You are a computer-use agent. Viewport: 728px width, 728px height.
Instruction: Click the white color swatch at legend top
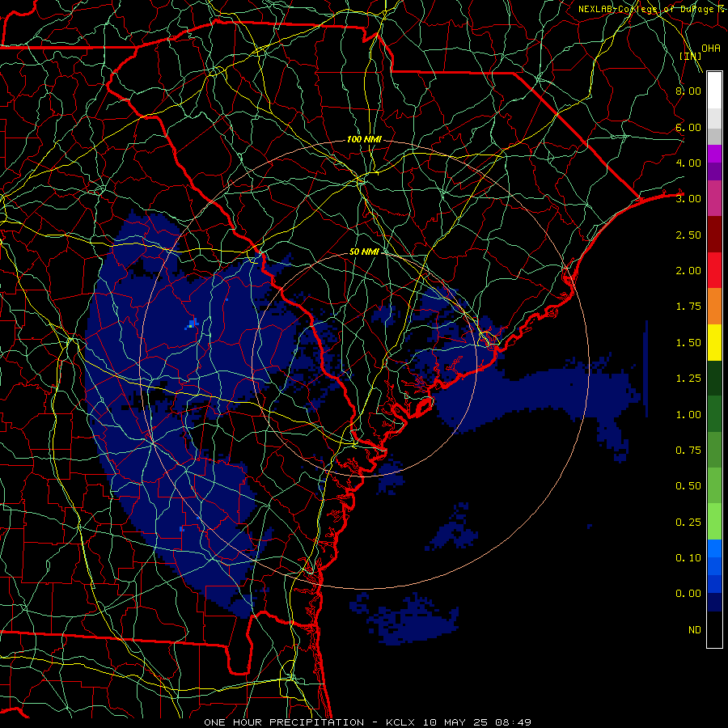point(714,91)
